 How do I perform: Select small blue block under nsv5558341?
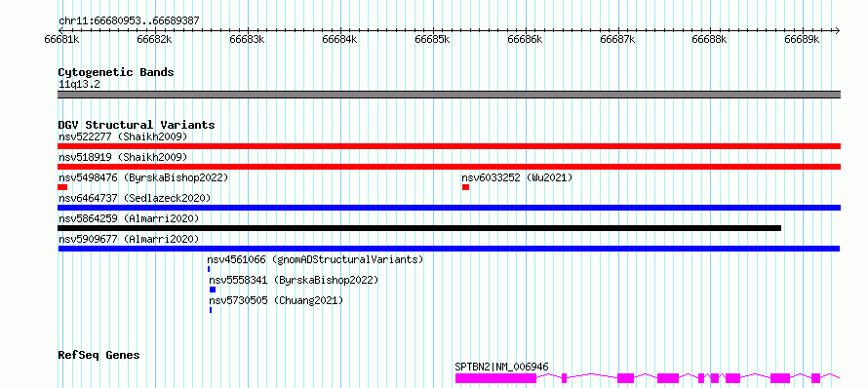click(x=213, y=290)
